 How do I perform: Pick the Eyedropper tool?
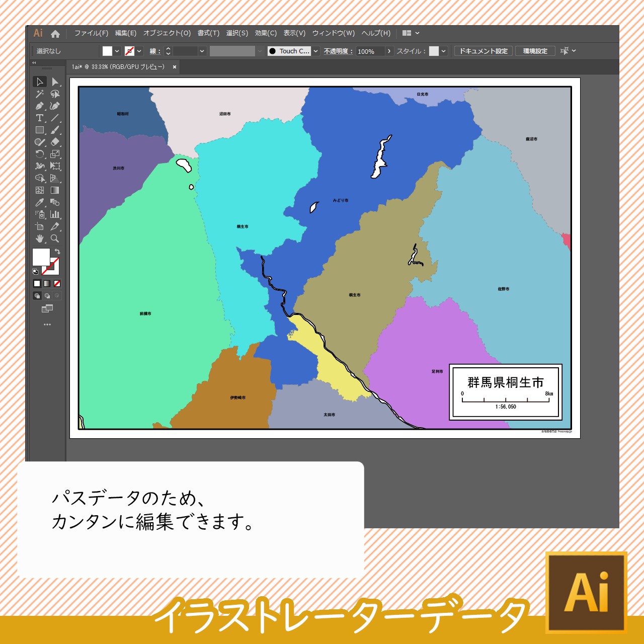click(x=40, y=202)
